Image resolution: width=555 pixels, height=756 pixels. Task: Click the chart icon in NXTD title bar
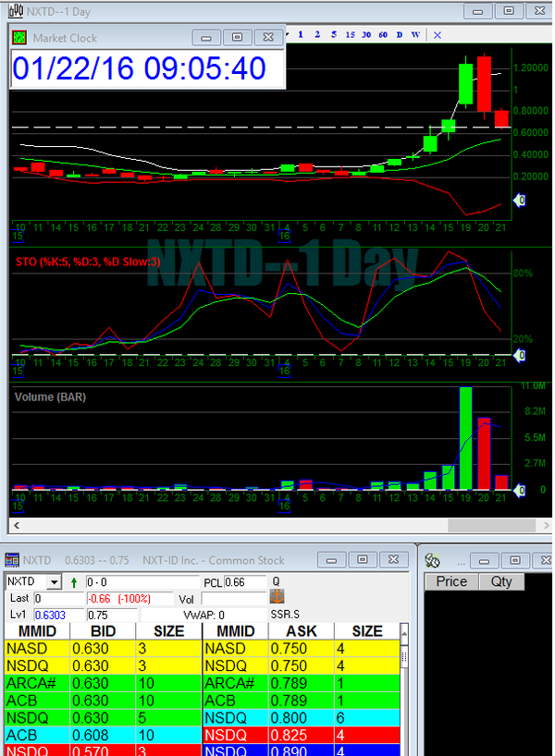(16, 10)
